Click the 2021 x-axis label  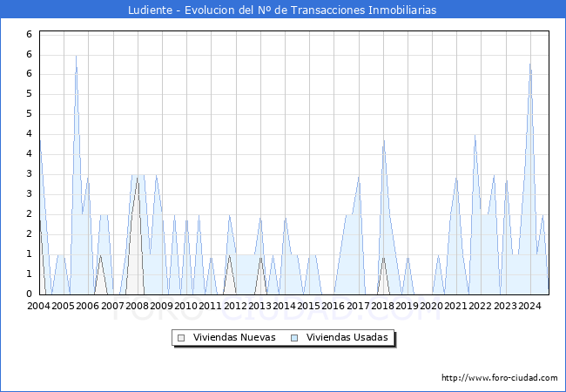(455, 306)
